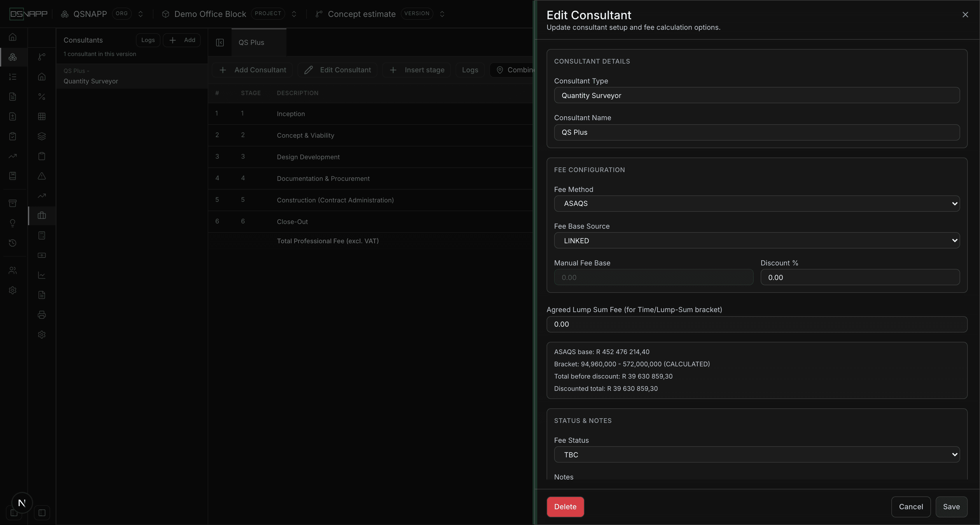
Task: Open the archive box icon
Action: (x=13, y=203)
